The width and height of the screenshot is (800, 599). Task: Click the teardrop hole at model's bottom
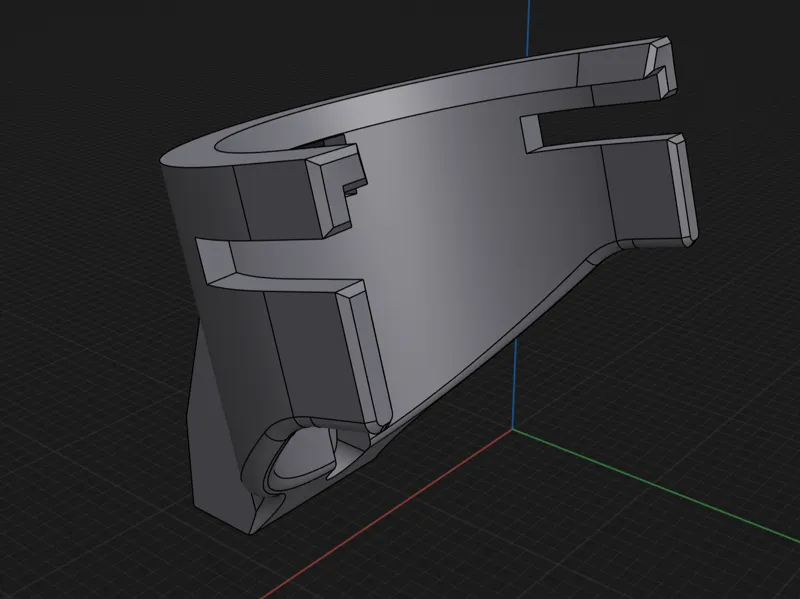[304, 457]
